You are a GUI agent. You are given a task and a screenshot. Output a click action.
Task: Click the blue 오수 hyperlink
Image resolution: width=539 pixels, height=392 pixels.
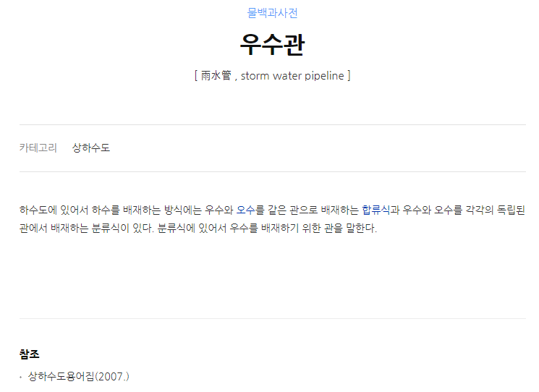pos(246,210)
